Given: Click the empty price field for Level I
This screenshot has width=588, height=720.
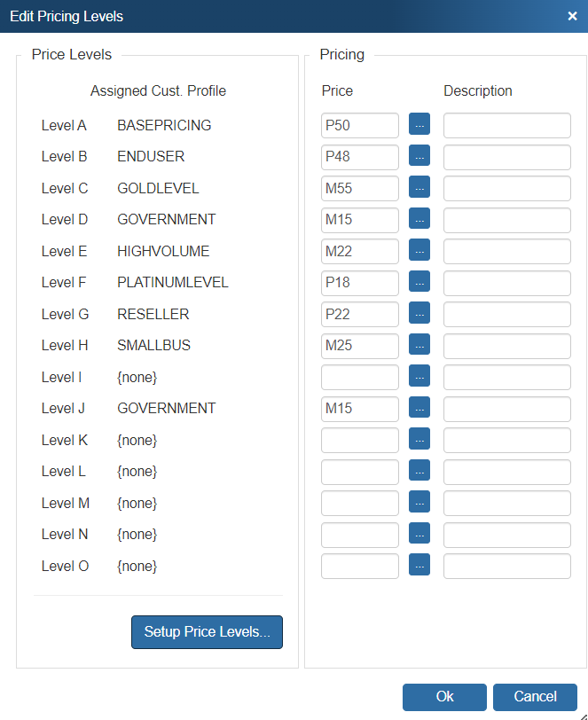Looking at the screenshot, I should coord(360,377).
